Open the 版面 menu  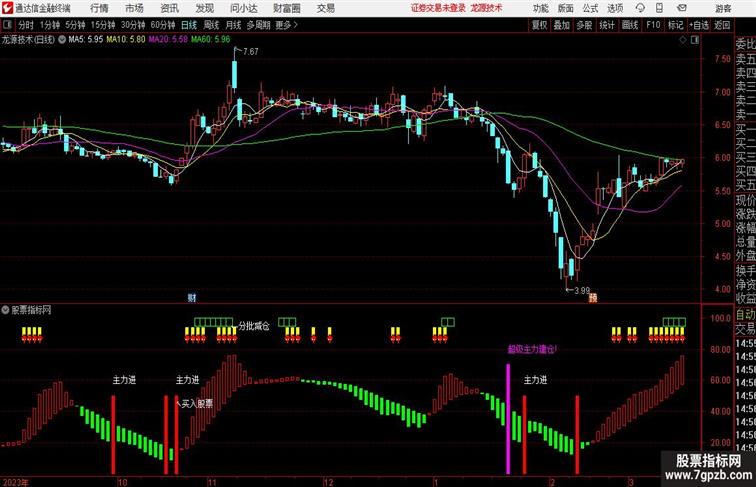566,8
